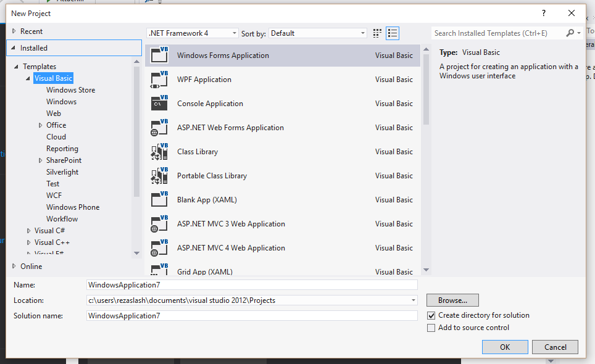Click the Class Library template icon
The width and height of the screenshot is (595, 364).
tap(159, 151)
